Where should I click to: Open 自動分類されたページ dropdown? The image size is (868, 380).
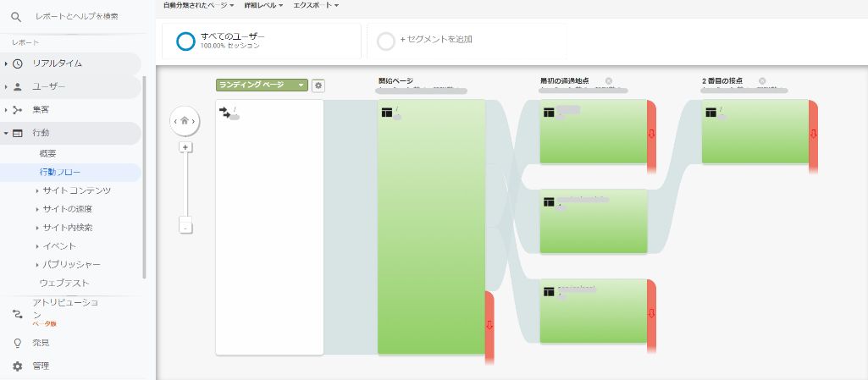tap(199, 5)
